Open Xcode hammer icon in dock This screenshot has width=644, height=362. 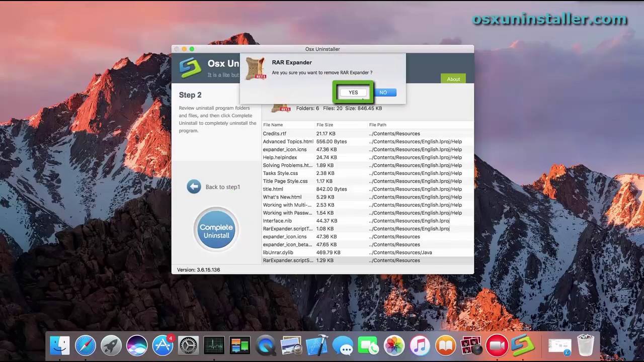click(317, 346)
